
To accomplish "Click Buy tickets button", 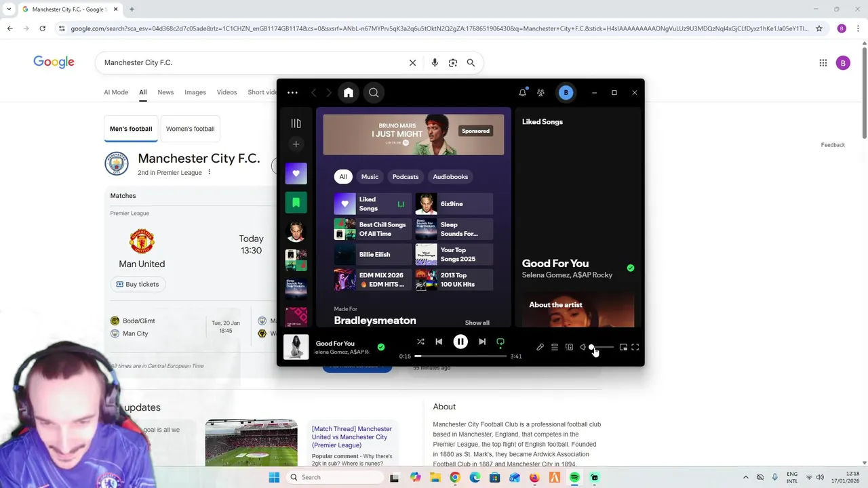I will pyautogui.click(x=137, y=284).
